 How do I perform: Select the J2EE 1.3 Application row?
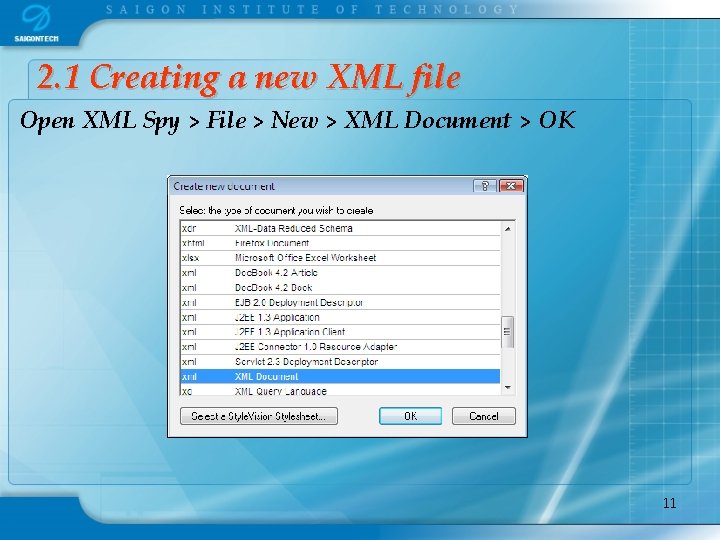340,317
